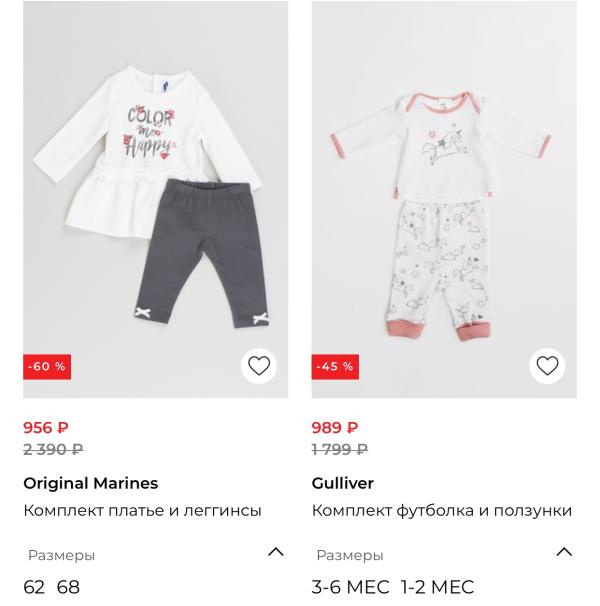Collapse sizes chevron under Gulliver
Viewport: 600px width, 606px height.
[564, 552]
